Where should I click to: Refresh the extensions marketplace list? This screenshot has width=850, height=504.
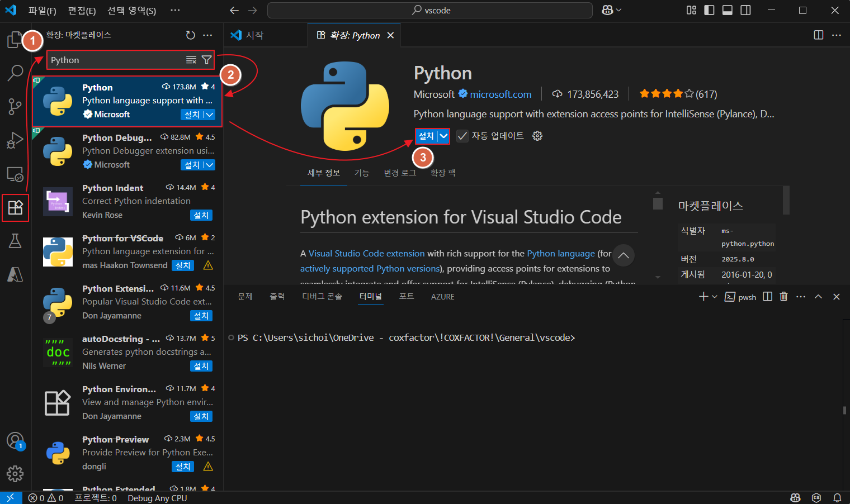click(191, 35)
